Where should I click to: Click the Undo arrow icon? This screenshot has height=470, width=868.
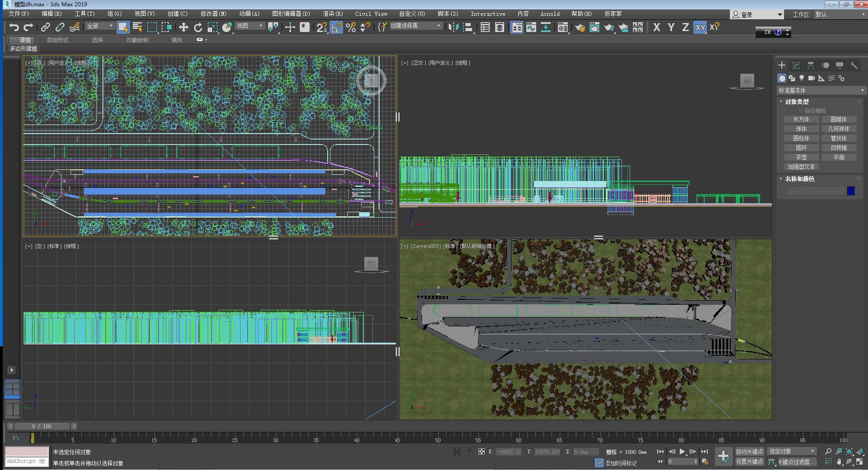coord(14,28)
